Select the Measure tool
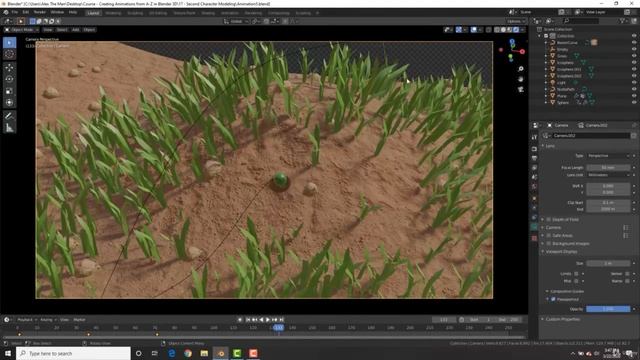This screenshot has width=640, height=360. click(9, 128)
